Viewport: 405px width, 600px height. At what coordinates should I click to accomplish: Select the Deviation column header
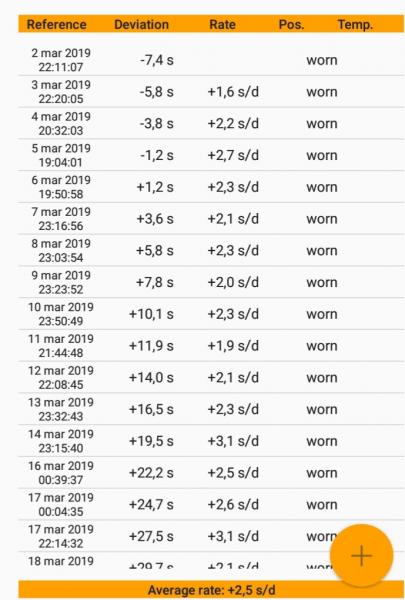click(x=141, y=24)
